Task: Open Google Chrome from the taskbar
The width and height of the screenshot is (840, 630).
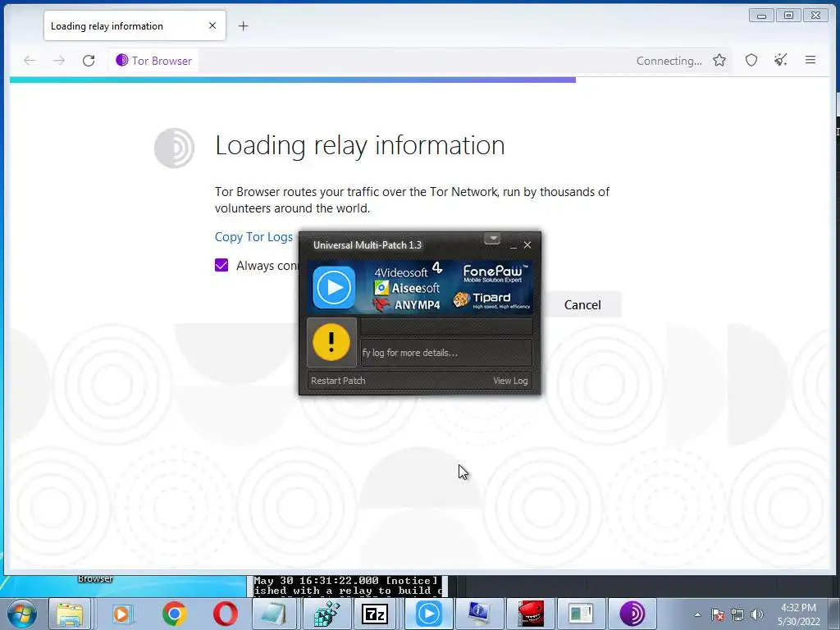Action: 174,614
